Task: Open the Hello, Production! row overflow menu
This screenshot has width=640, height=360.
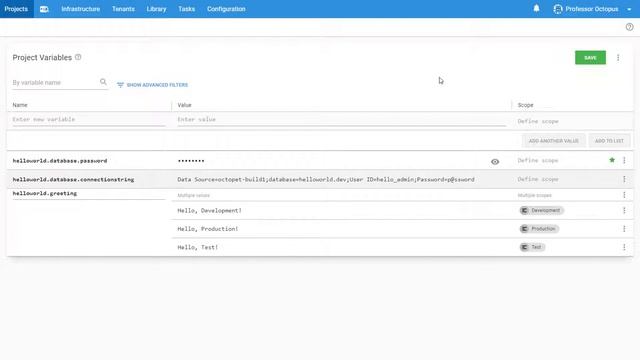Action: (624, 229)
